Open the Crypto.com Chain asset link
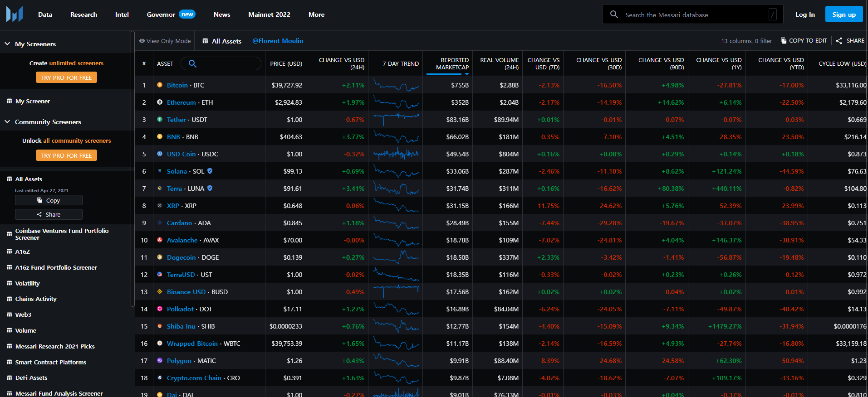The height and width of the screenshot is (397, 868). click(x=194, y=378)
